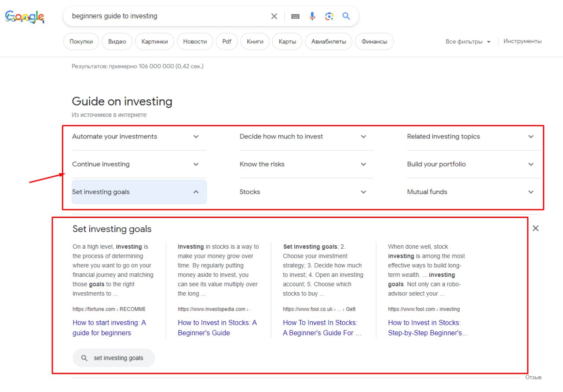Start voice search with microphone
This screenshot has height=392, width=563.
312,16
